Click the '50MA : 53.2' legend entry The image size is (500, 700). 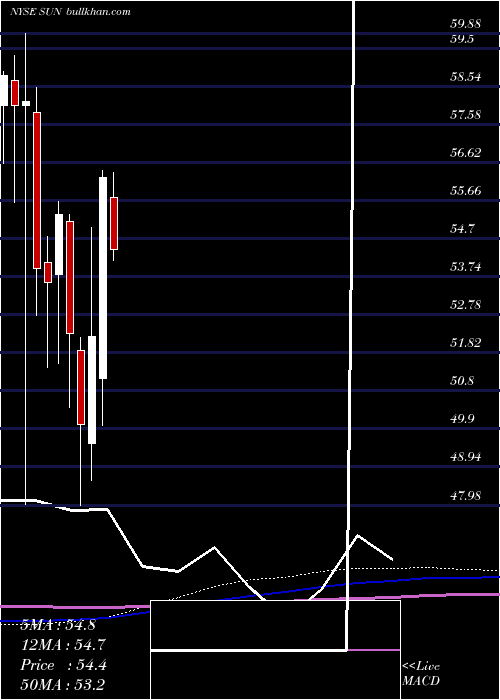pyautogui.click(x=63, y=684)
